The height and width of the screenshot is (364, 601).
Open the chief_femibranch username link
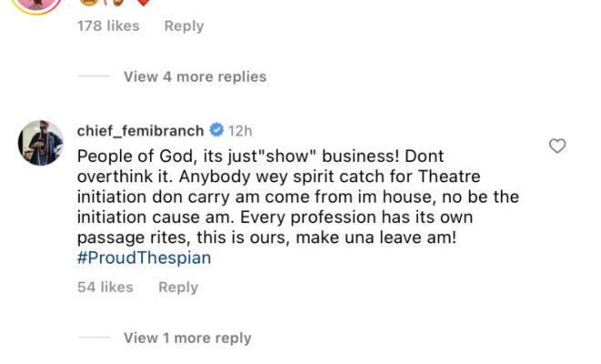(142, 129)
